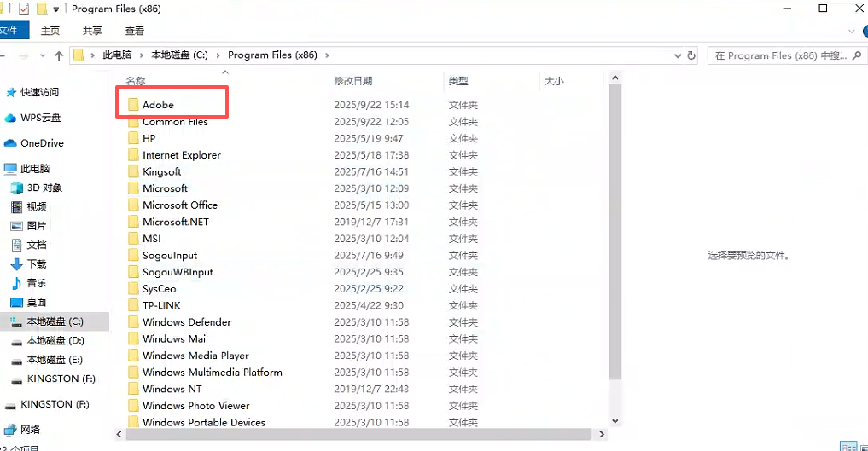
Task: Open the 文件 menu tab
Action: click(x=10, y=31)
